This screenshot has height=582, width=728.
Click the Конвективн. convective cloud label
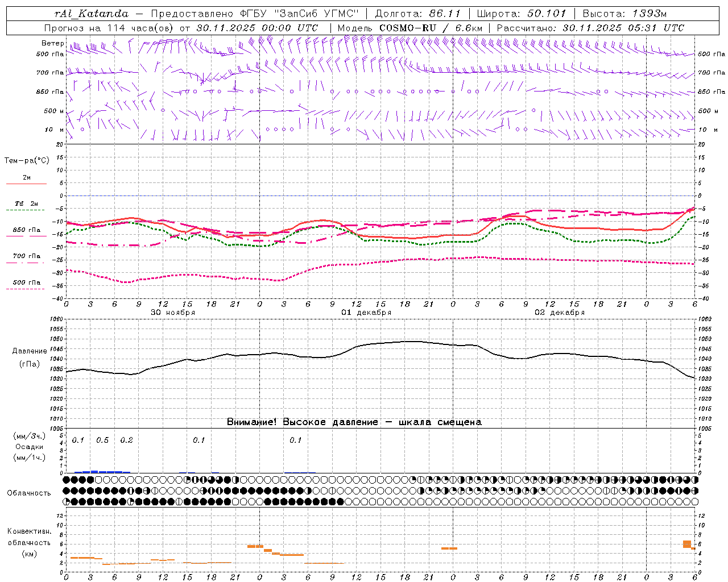pyautogui.click(x=30, y=531)
